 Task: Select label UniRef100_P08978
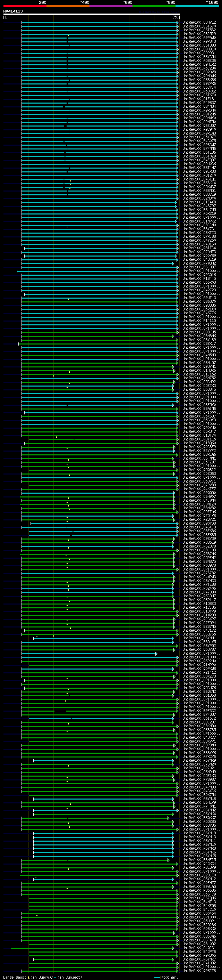199,565
